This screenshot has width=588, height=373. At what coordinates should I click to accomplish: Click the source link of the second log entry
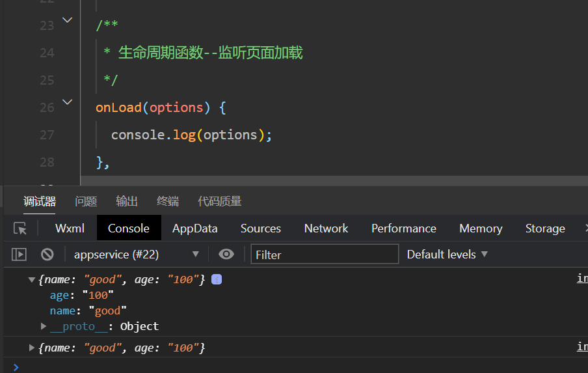[x=582, y=347]
